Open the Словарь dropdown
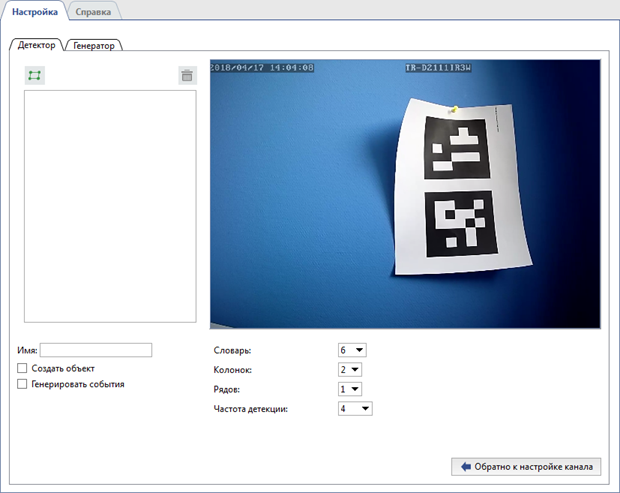620x493 pixels. pyautogui.click(x=353, y=350)
